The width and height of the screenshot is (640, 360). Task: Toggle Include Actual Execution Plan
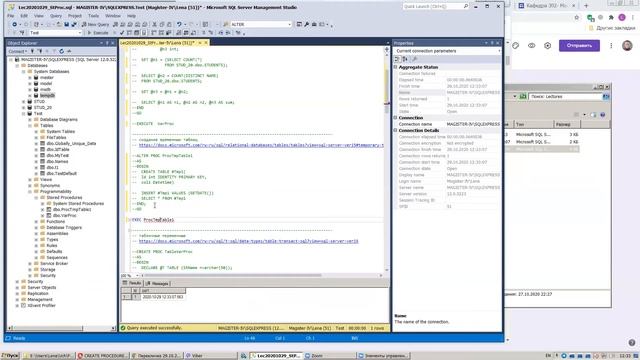pyautogui.click(x=153, y=33)
